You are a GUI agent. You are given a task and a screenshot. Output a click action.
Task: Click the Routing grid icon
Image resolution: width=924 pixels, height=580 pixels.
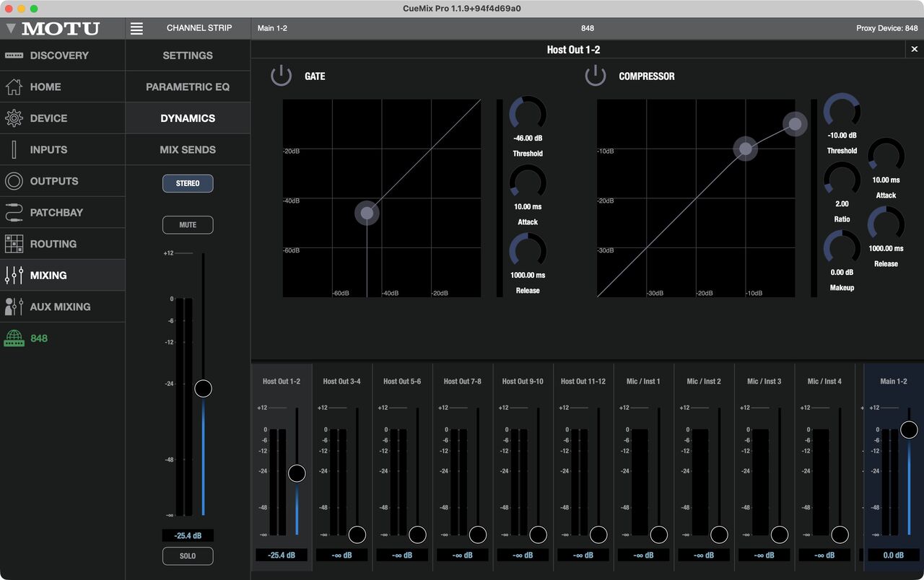tap(14, 244)
